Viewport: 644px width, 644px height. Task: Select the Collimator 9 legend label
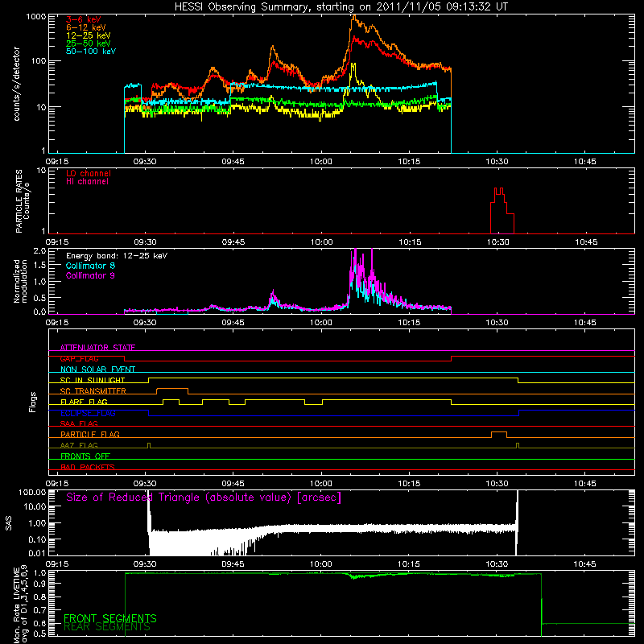[90, 275]
